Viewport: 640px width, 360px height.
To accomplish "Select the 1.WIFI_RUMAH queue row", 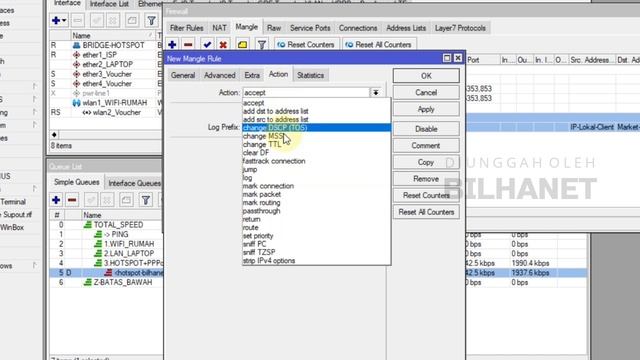I will pos(106,244).
